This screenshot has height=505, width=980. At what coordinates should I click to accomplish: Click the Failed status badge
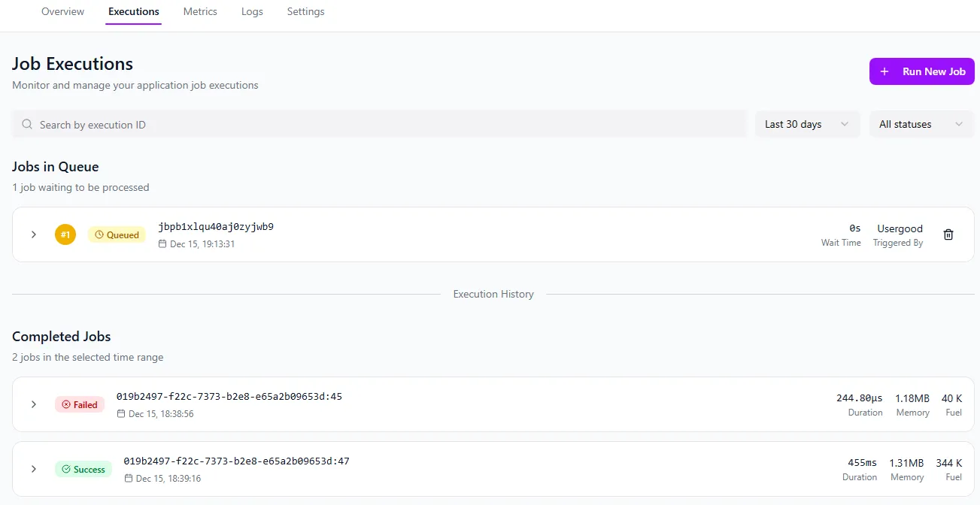[80, 404]
